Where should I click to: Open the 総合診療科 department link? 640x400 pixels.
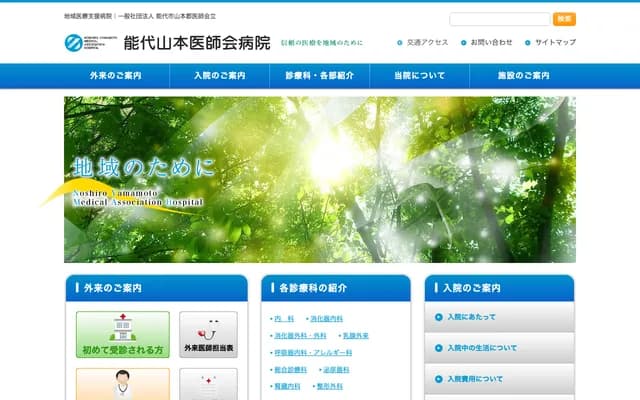tap(290, 369)
